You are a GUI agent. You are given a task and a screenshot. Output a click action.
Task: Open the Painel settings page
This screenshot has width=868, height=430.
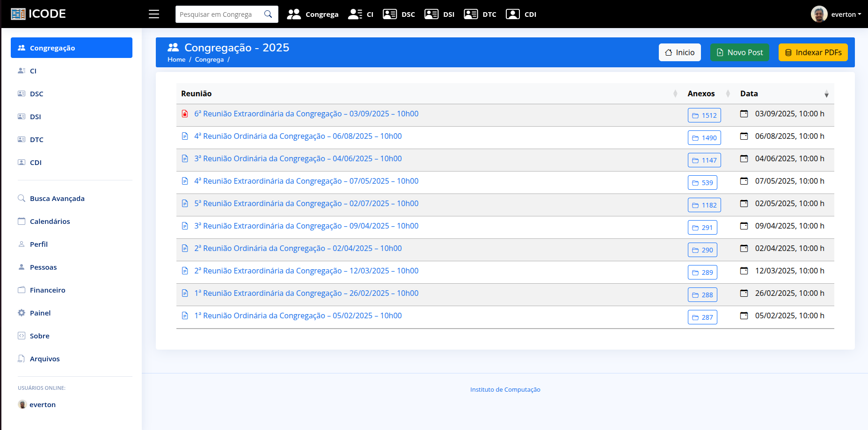pos(40,313)
